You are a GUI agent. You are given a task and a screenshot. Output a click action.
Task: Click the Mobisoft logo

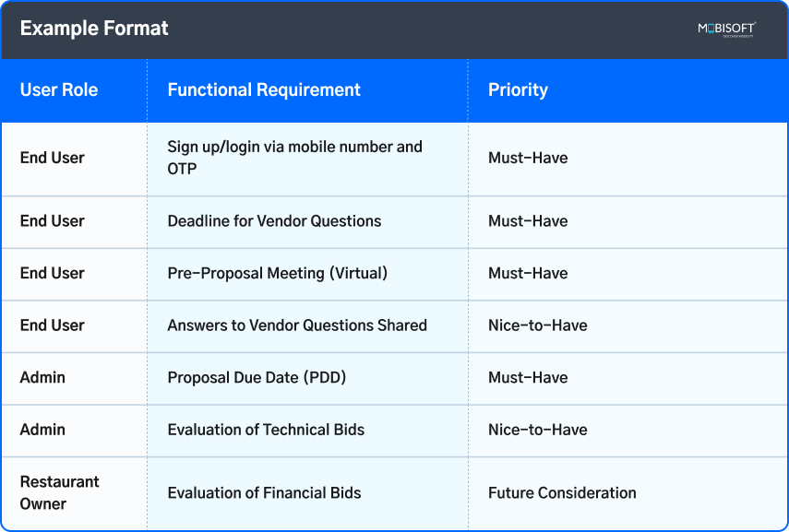(726, 30)
